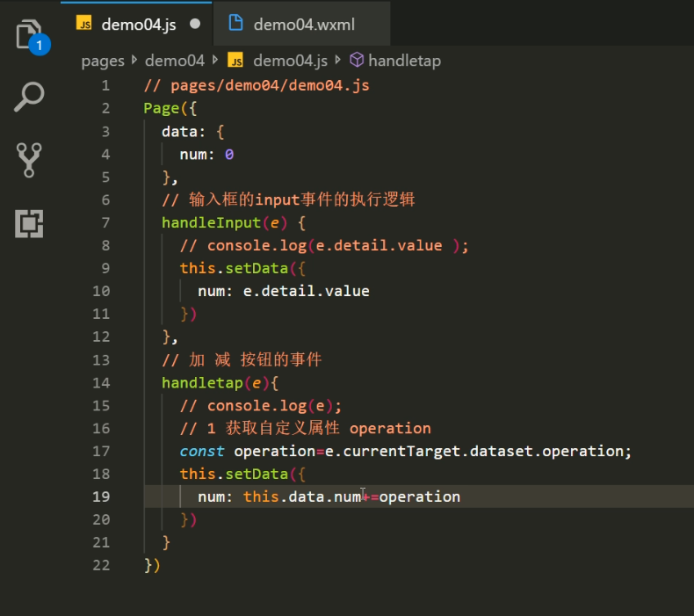Click the 'pages' breadcrumb segment
The image size is (694, 616).
(103, 61)
